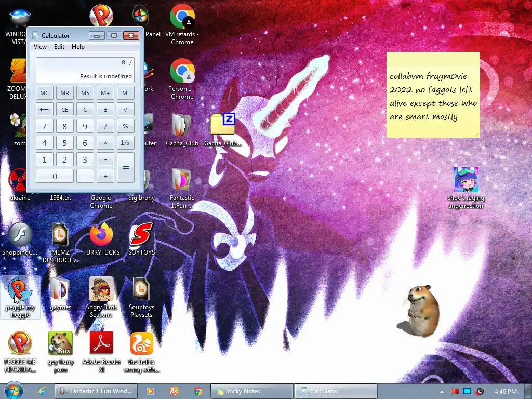
Task: Launch the PEGGLE ME NECKBEA... shortcut
Action: [20, 352]
